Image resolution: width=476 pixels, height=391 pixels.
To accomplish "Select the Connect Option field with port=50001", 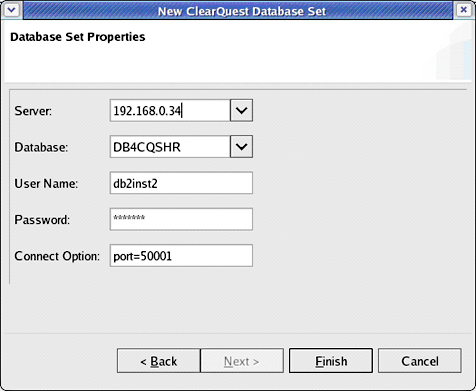I will pos(181,256).
